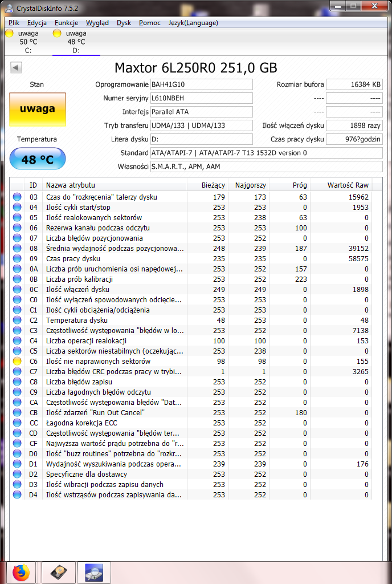
Task: Click the Własności field S.M.A.R.T., APM, AAM
Action: [x=266, y=167]
